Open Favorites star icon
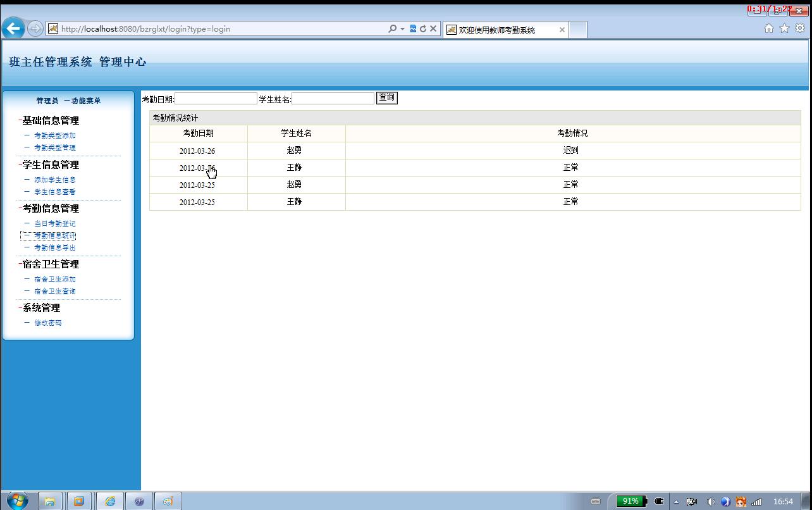 click(785, 28)
